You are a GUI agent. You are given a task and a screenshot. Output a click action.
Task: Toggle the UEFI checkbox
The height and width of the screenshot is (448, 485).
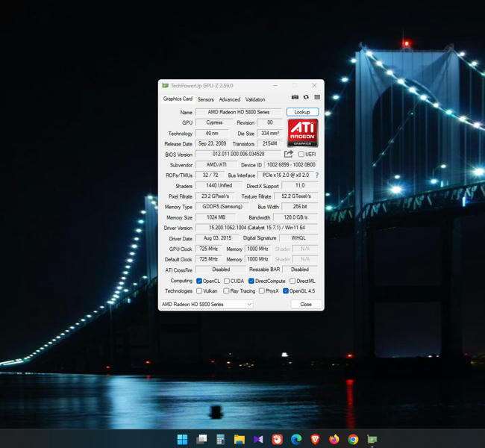pyautogui.click(x=301, y=155)
